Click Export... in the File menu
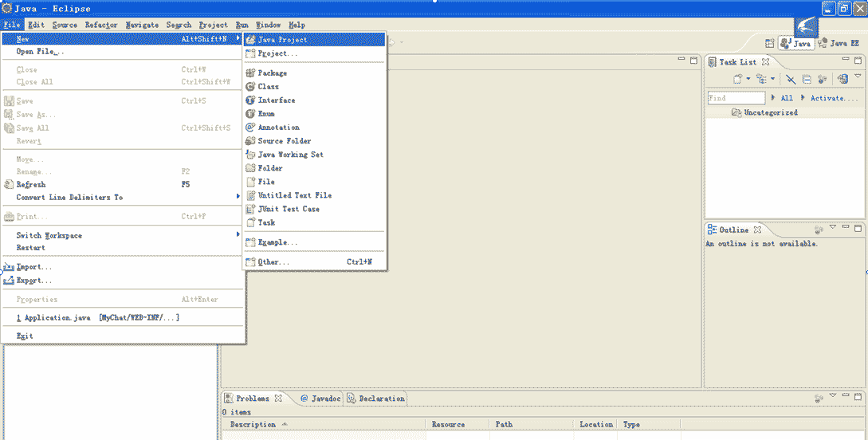This screenshot has height=440, width=868. (123, 281)
